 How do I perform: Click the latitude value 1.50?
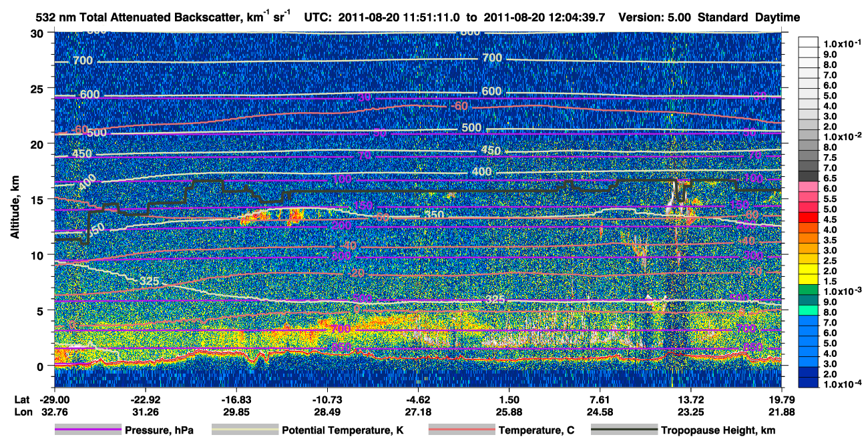point(509,399)
